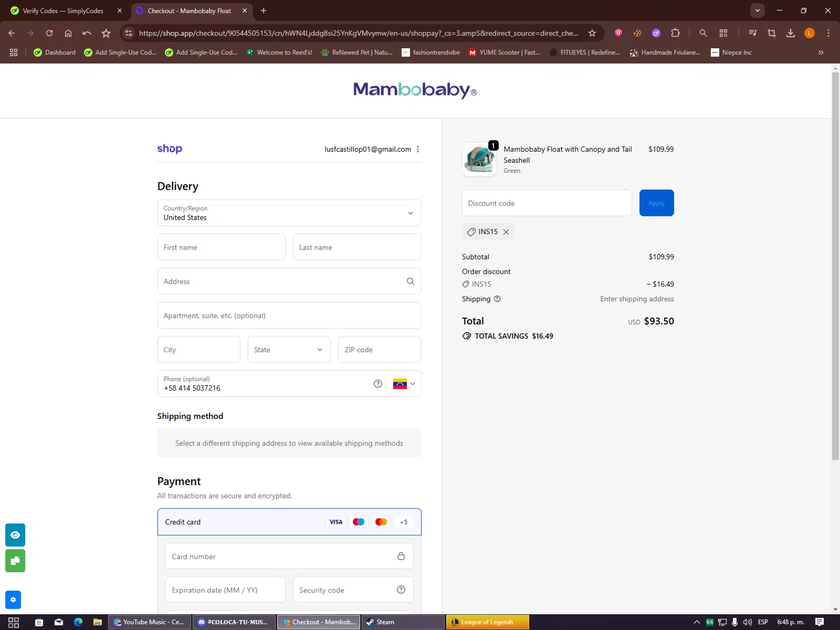Remove the INS15 discount code tag

[506, 232]
